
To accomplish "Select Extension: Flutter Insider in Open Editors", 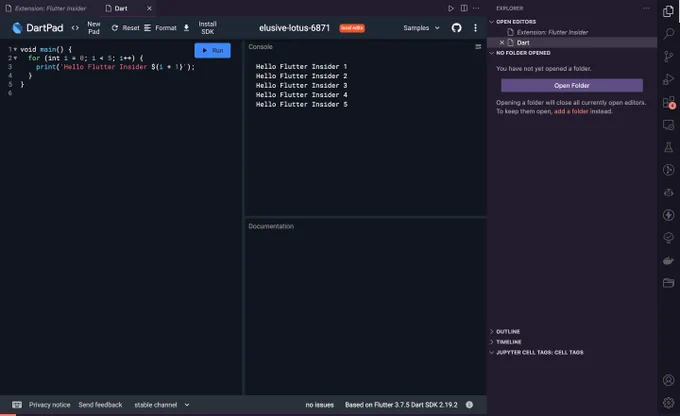I will [x=552, y=32].
